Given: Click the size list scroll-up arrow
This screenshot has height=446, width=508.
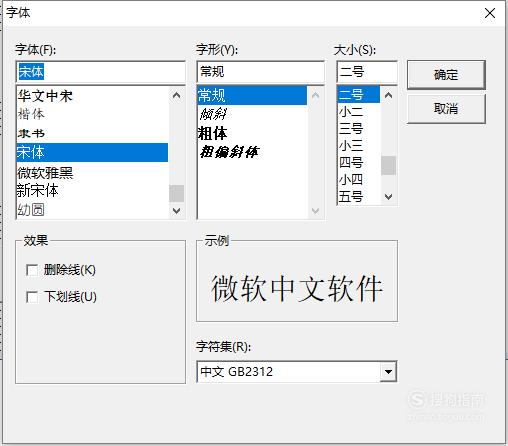Looking at the screenshot, I should [388, 95].
